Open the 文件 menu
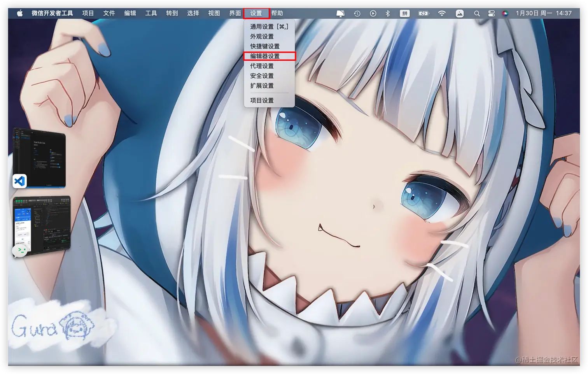This screenshot has width=588, height=374. pos(109,13)
